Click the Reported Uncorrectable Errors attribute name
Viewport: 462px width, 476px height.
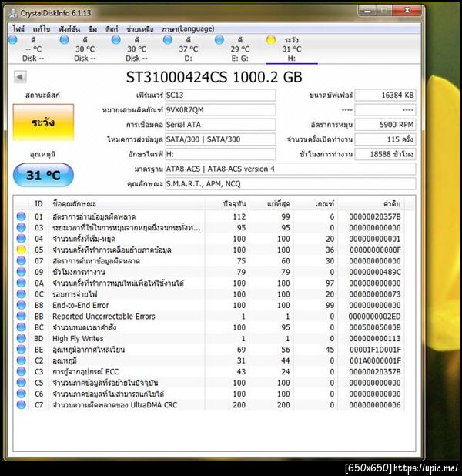tap(103, 317)
